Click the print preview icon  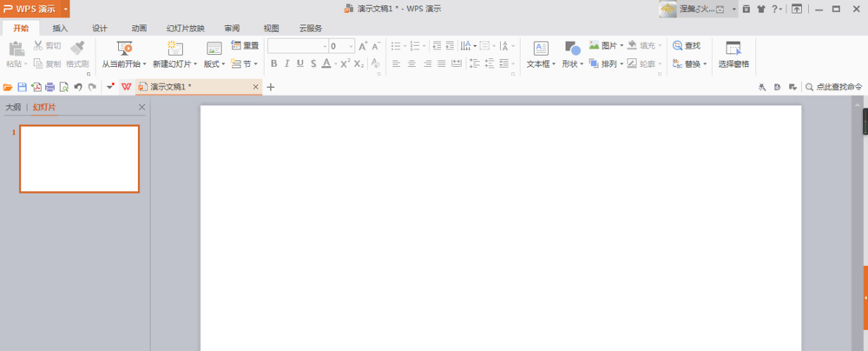click(63, 87)
